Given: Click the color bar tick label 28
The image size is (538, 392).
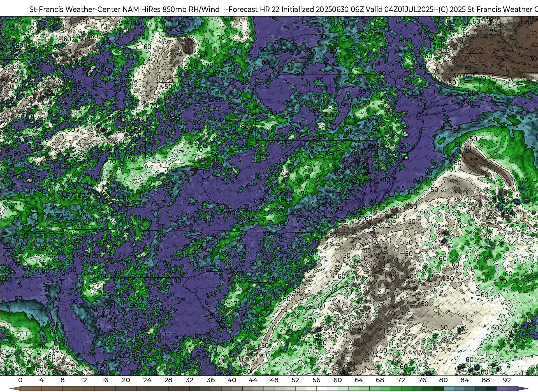Looking at the screenshot, I should [x=168, y=380].
